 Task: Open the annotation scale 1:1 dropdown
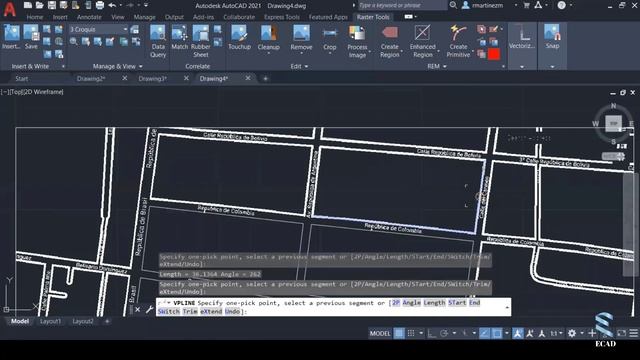(x=556, y=333)
